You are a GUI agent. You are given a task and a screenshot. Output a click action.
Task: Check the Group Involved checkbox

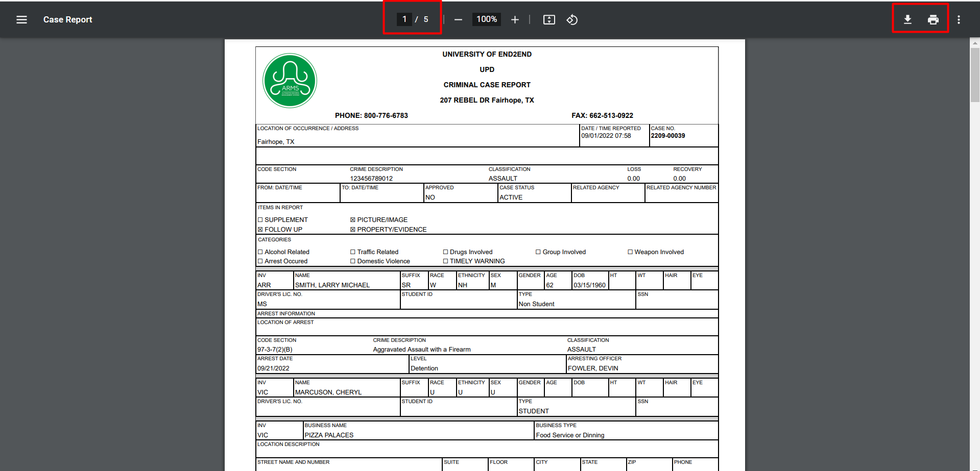tap(538, 252)
